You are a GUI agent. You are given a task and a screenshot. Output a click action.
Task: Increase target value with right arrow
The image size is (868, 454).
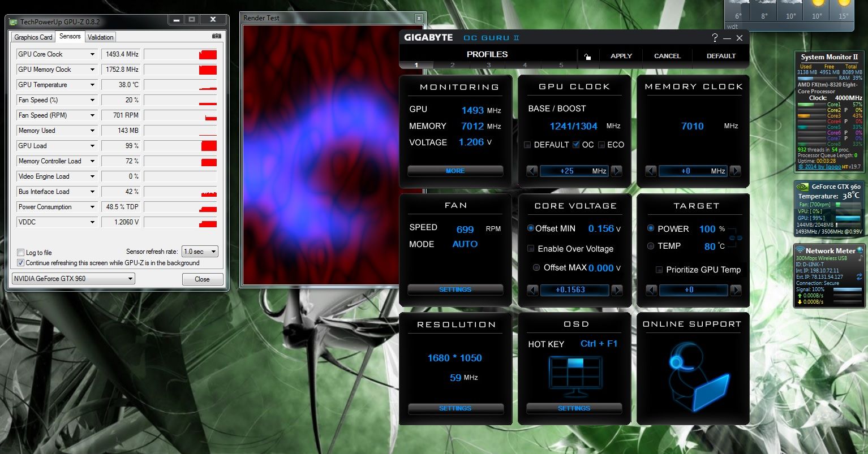(736, 290)
